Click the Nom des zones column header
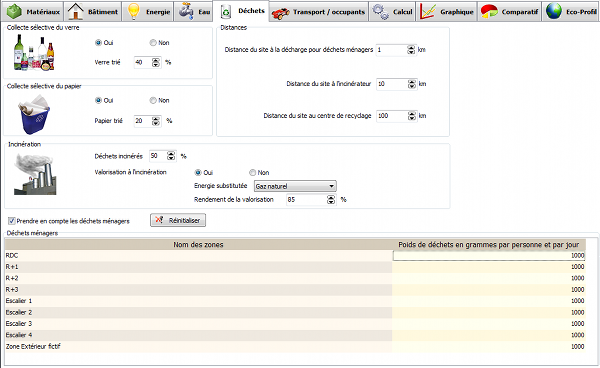This screenshot has width=600, height=368. [198, 245]
